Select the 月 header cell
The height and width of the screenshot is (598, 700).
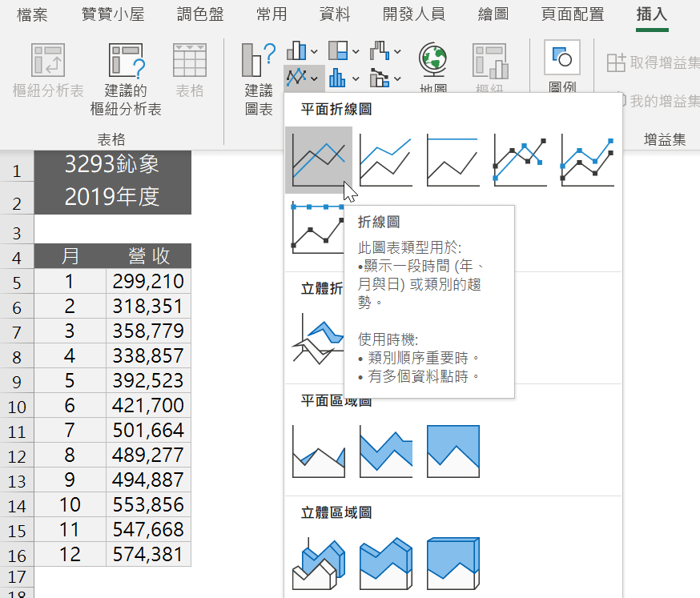click(70, 256)
